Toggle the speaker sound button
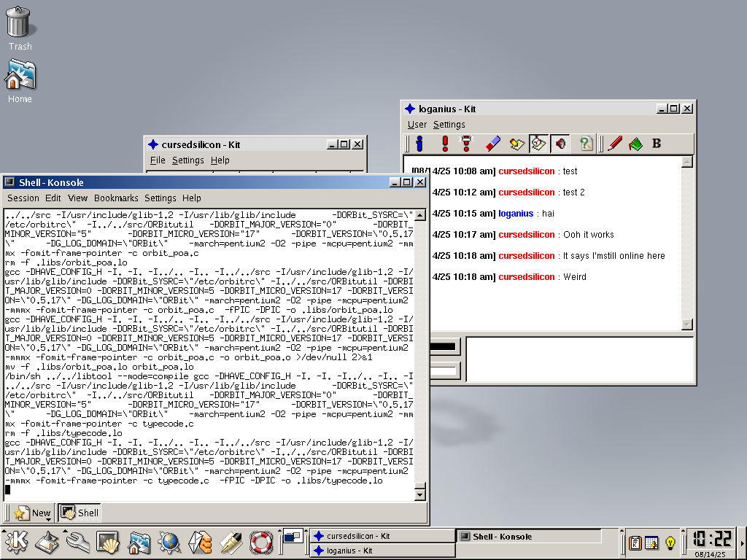This screenshot has height=560, width=747. [x=560, y=144]
